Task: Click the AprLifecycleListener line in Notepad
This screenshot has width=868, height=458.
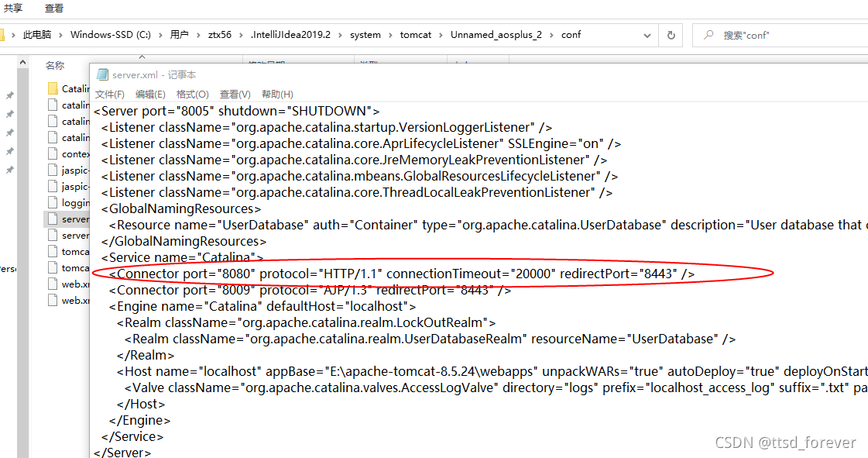Action: (x=361, y=143)
